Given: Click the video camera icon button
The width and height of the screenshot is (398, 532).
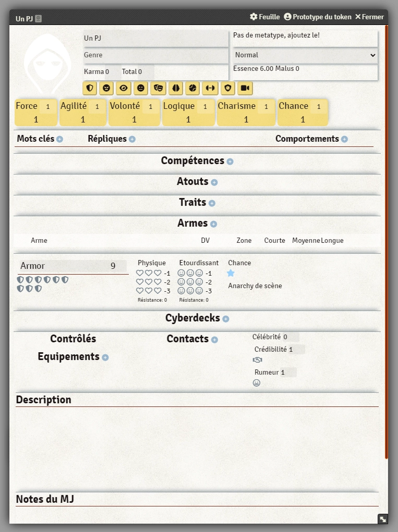Looking at the screenshot, I should [x=245, y=88].
